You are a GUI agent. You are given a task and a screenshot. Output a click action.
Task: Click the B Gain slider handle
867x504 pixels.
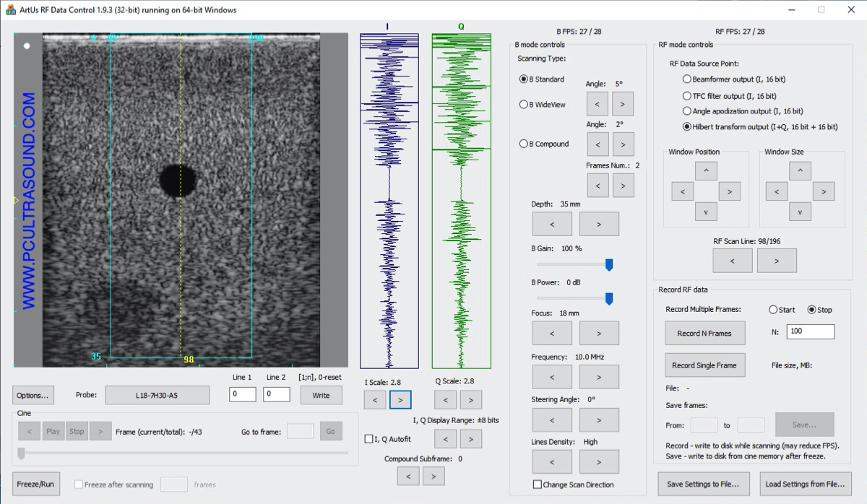click(609, 265)
